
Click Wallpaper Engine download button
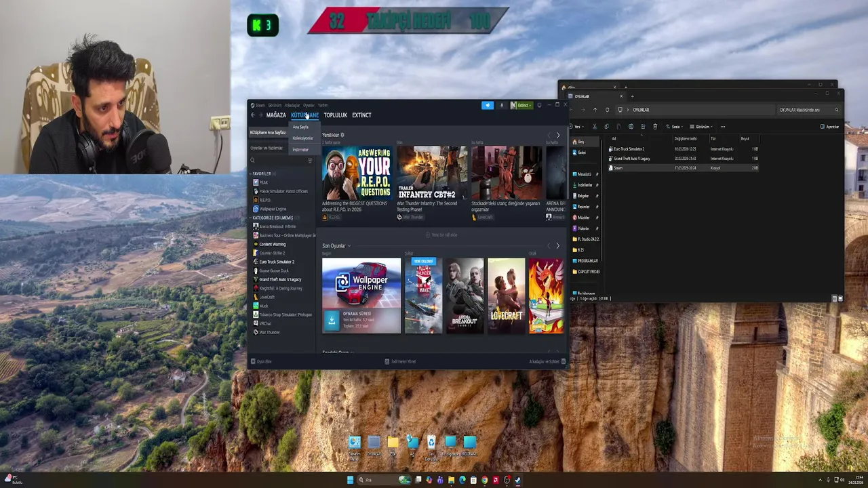pyautogui.click(x=331, y=320)
